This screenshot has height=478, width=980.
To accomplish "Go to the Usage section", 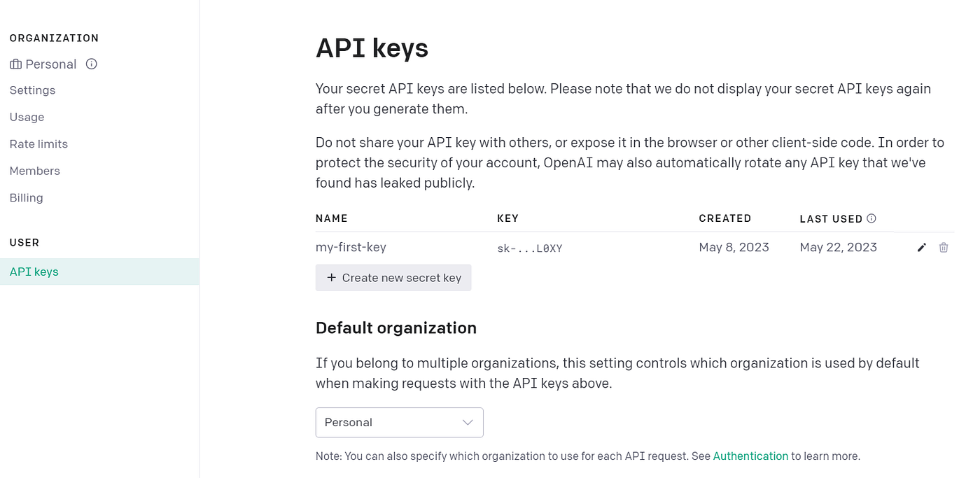I will pos(27,117).
